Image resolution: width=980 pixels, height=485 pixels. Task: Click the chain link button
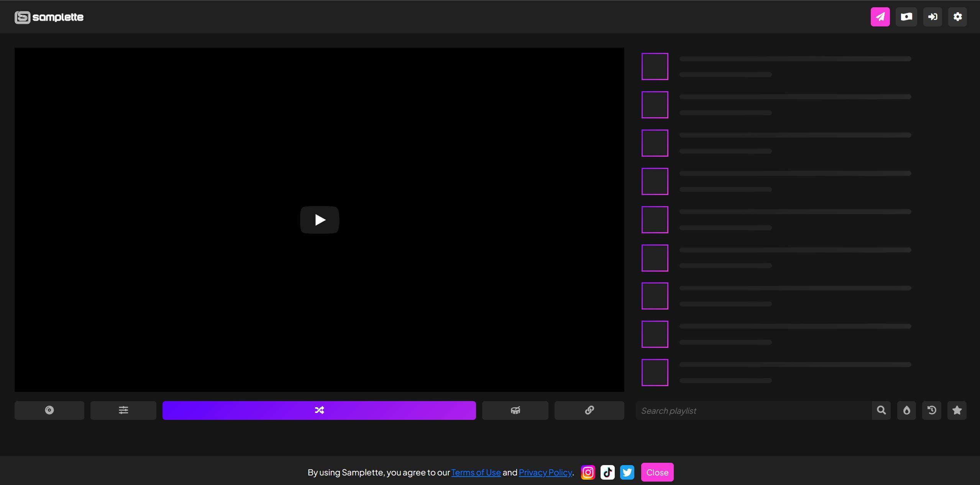[x=589, y=410]
